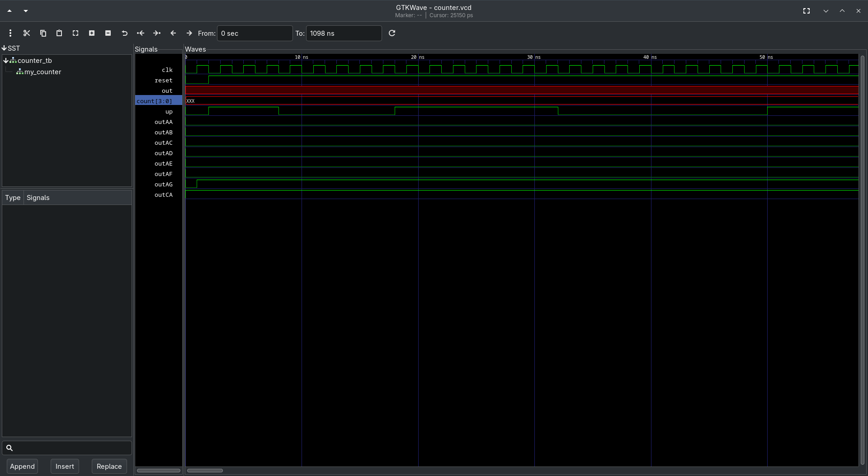Jump to the end of the time range
The image size is (868, 476).
click(x=157, y=33)
